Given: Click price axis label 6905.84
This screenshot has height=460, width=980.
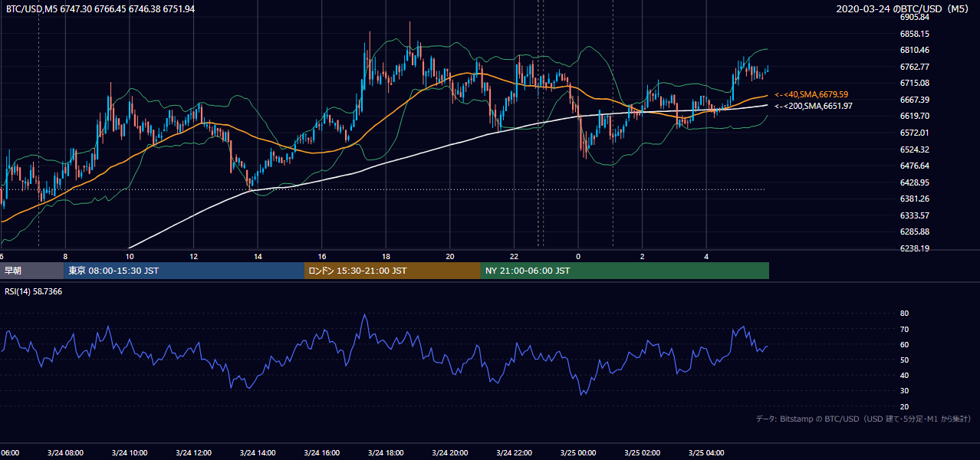Looking at the screenshot, I should (x=914, y=17).
